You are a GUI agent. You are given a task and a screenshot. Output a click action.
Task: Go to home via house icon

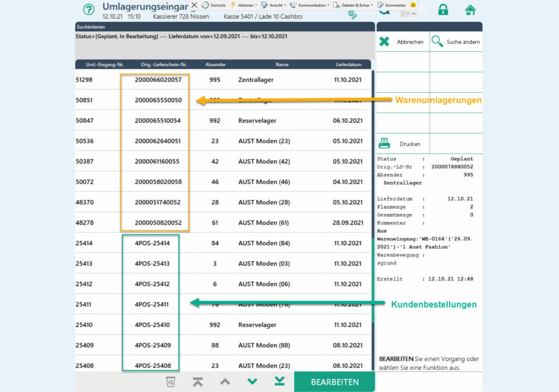(x=470, y=10)
